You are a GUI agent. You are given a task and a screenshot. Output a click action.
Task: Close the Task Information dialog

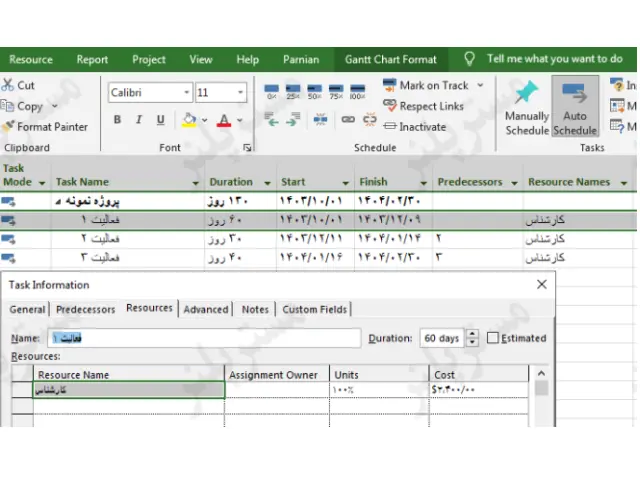point(542,285)
